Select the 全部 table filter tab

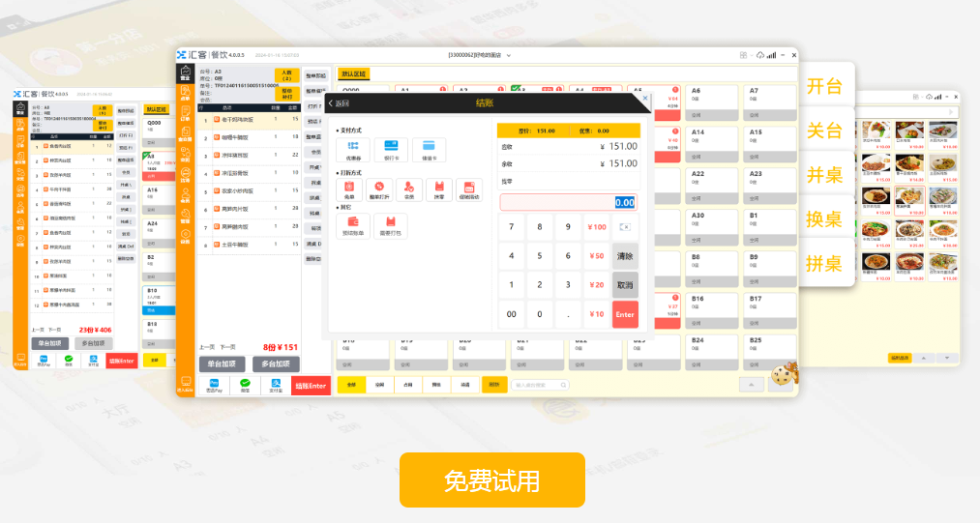click(352, 385)
